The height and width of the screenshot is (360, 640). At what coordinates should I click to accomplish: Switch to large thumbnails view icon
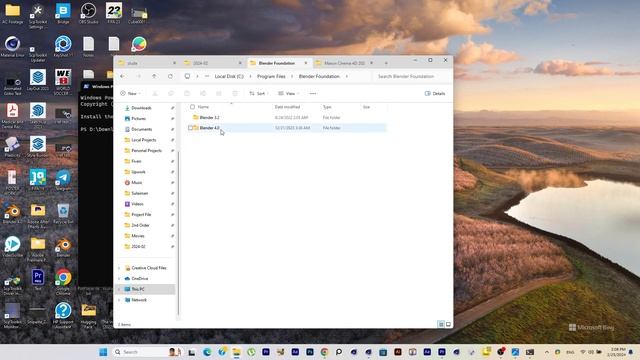(448, 324)
